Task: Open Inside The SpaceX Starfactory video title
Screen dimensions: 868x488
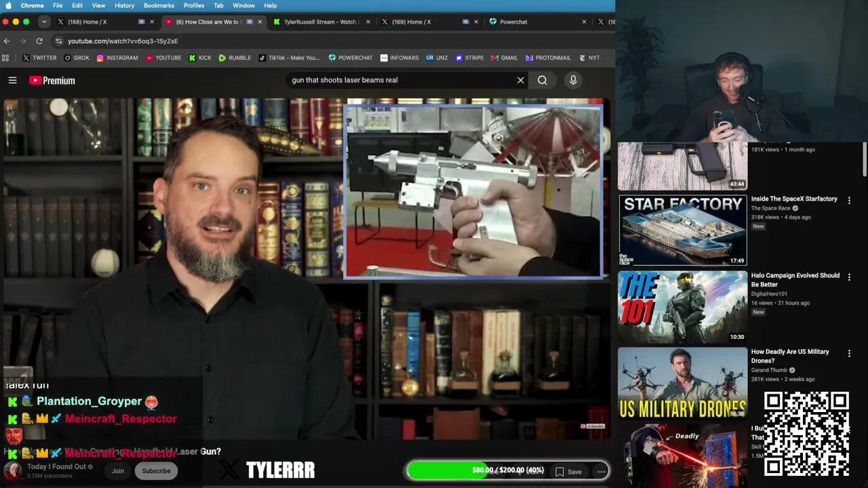Action: (794, 199)
